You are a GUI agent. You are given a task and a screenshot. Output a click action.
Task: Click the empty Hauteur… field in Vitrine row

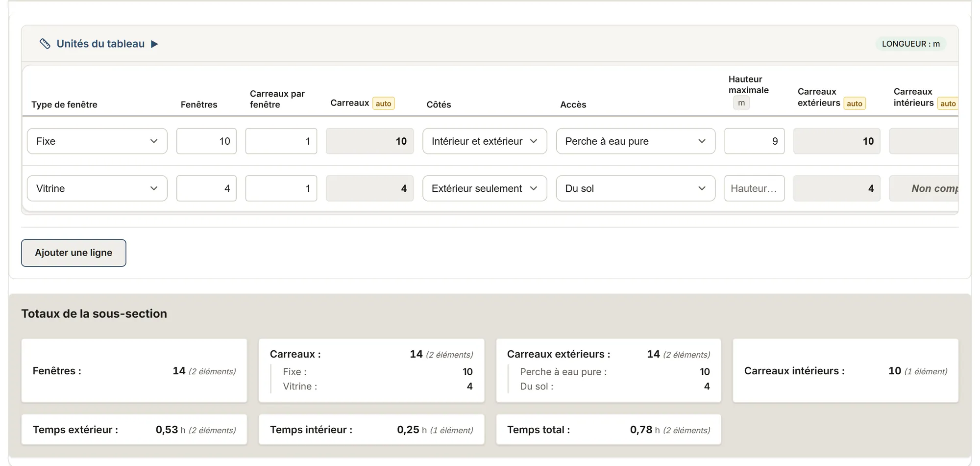[x=754, y=188]
